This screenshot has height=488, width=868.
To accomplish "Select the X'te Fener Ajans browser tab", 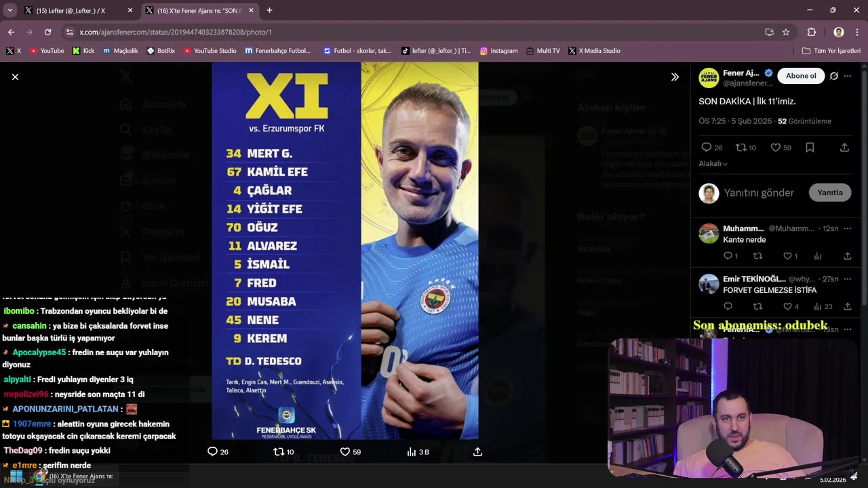I will [x=200, y=10].
